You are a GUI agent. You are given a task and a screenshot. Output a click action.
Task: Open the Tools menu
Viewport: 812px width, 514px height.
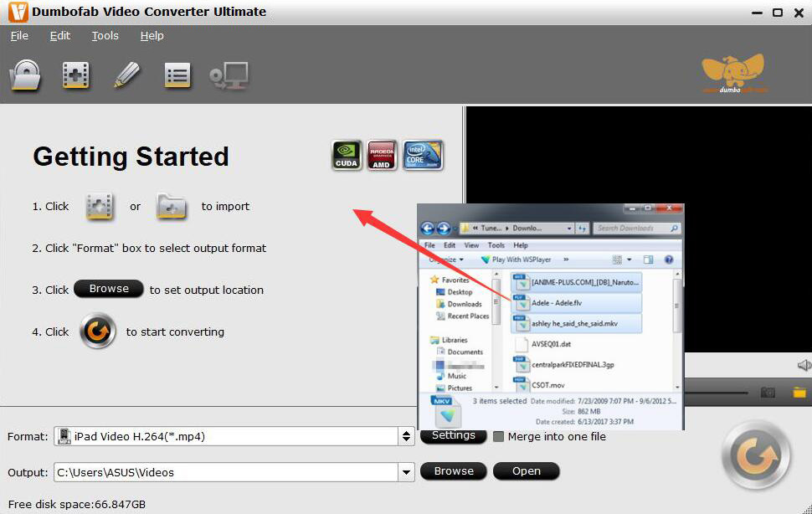[x=105, y=36]
